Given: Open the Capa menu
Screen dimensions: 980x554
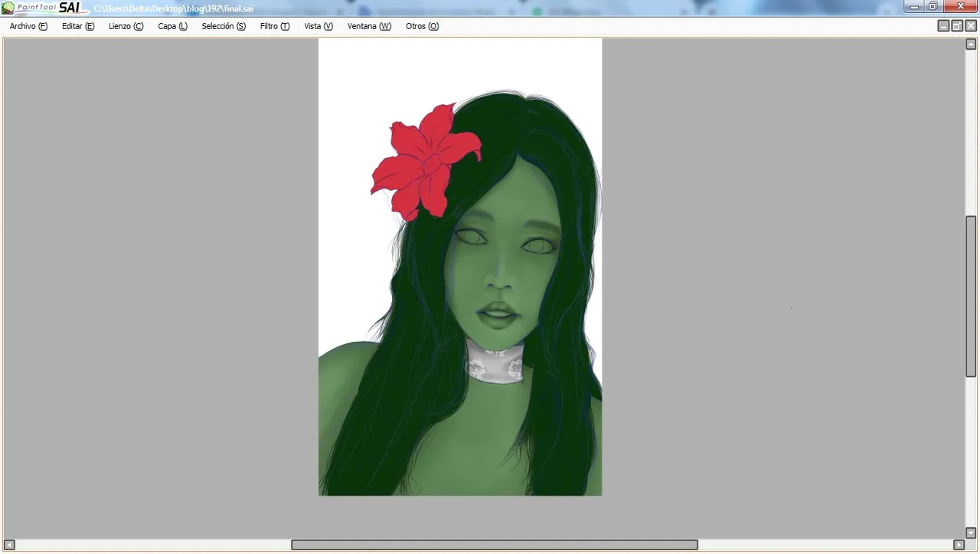Looking at the screenshot, I should pyautogui.click(x=172, y=26).
